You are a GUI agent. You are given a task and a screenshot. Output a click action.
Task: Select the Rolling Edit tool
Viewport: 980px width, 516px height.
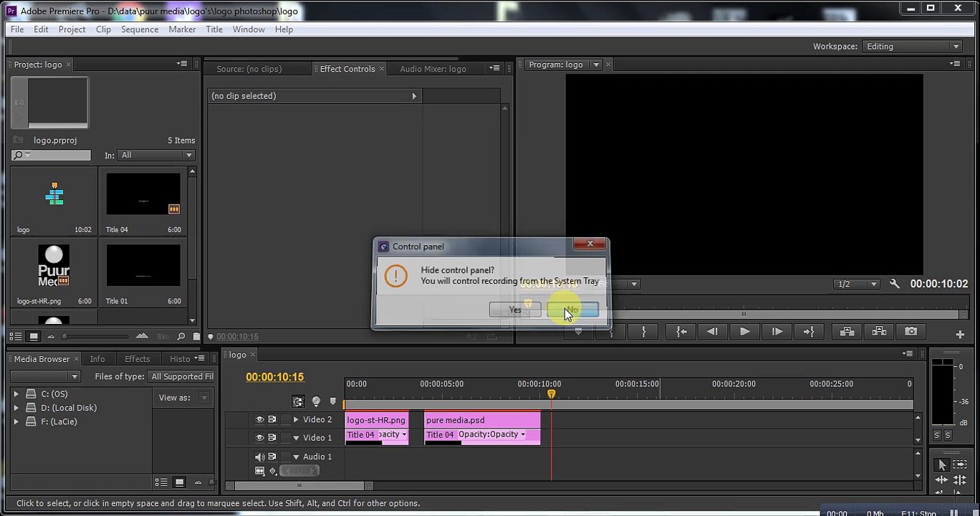(960, 480)
